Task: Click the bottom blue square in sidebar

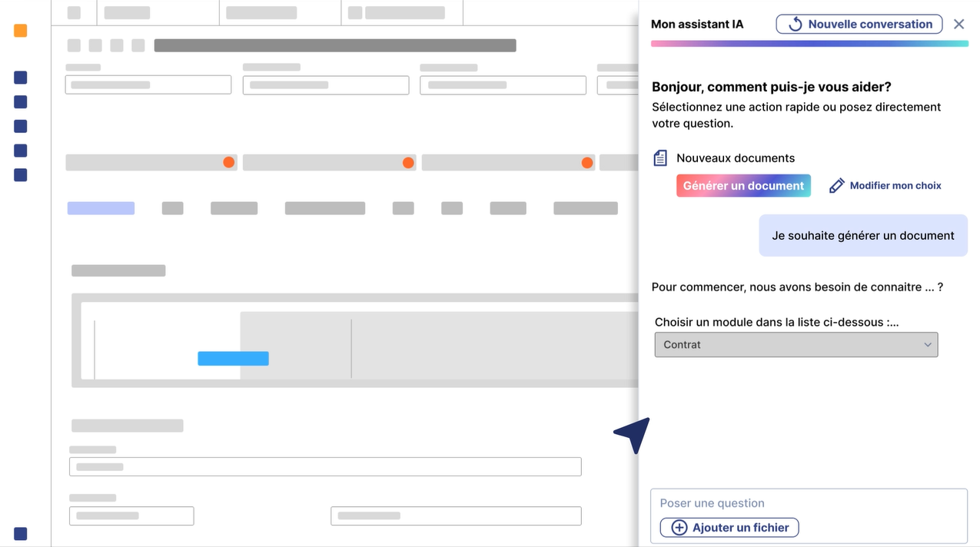Action: click(21, 534)
